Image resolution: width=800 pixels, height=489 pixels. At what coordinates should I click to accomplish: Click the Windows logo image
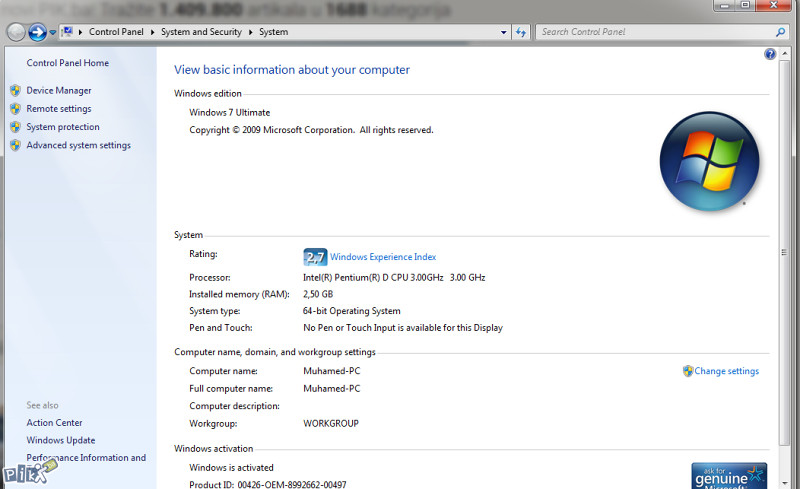[709, 161]
